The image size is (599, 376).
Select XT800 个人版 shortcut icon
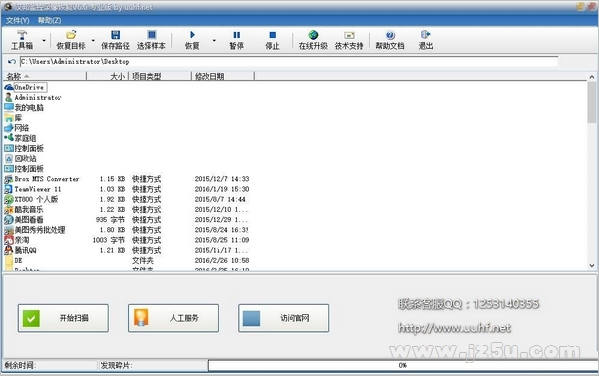click(x=9, y=199)
